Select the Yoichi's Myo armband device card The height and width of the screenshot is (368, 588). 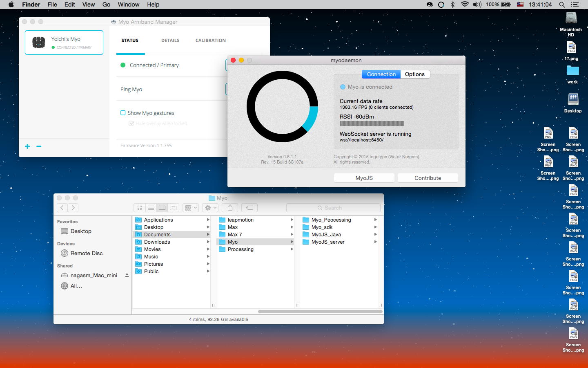tap(64, 43)
